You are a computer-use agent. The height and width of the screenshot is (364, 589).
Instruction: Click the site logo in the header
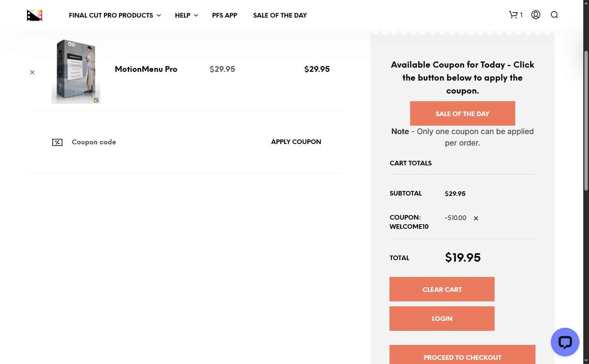click(x=34, y=15)
